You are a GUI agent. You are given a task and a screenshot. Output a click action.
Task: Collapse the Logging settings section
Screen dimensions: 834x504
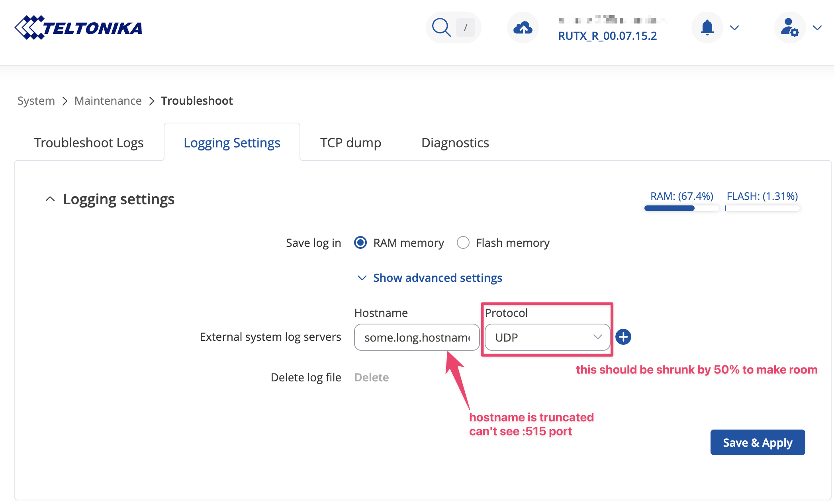pos(50,199)
